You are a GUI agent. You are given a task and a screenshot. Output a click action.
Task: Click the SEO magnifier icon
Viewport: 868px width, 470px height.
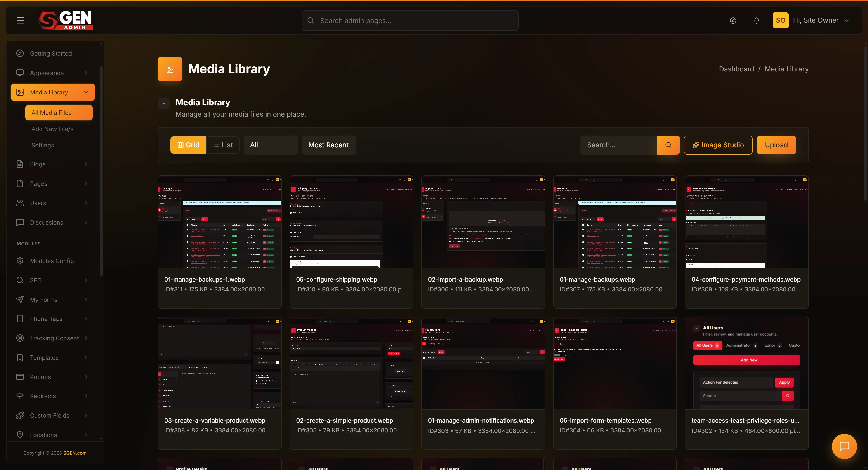point(20,280)
